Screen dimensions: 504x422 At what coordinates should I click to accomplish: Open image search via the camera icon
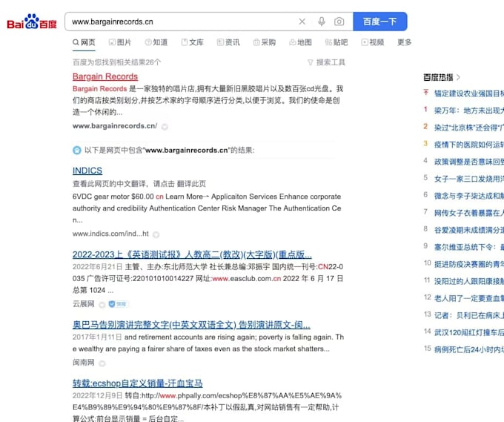pos(339,22)
